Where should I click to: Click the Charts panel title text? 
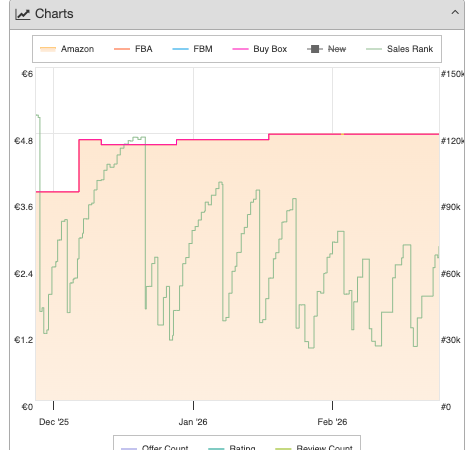point(54,14)
